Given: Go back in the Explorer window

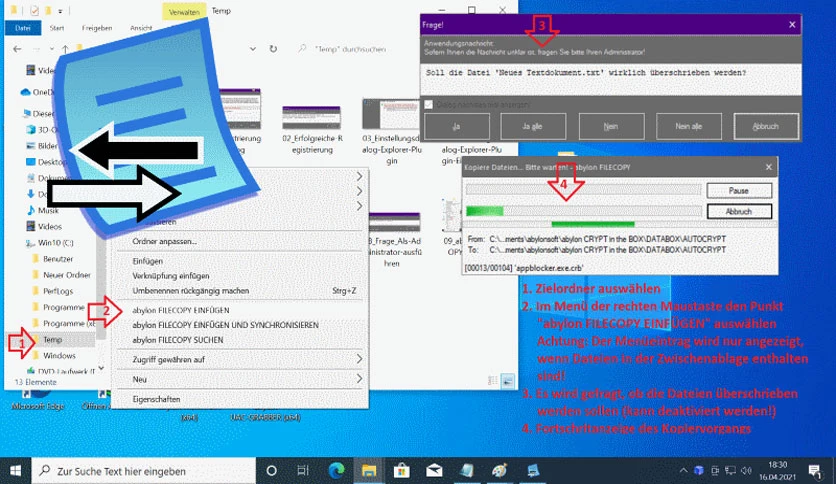Looking at the screenshot, I should click(x=17, y=49).
